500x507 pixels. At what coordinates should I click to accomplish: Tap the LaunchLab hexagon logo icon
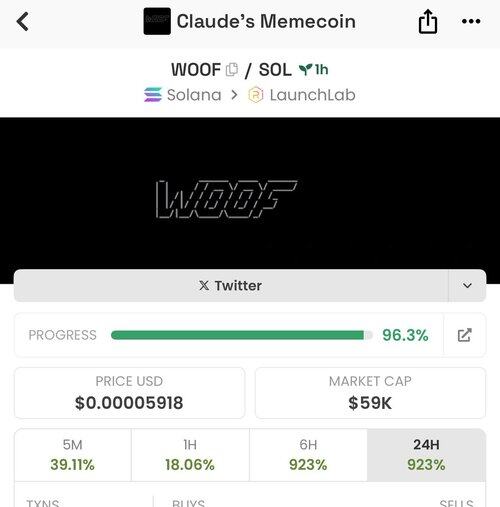[x=256, y=95]
